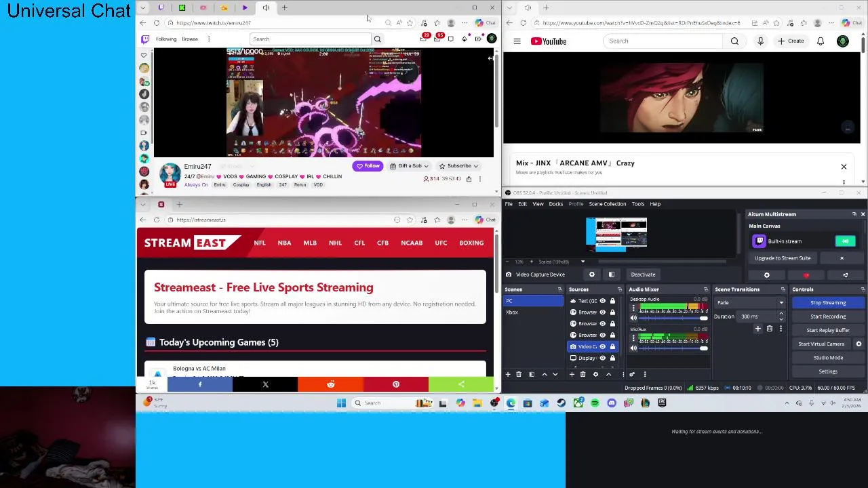Viewport: 868px width, 488px height.
Task: Open OBS Scene Collection menu
Action: [x=608, y=204]
